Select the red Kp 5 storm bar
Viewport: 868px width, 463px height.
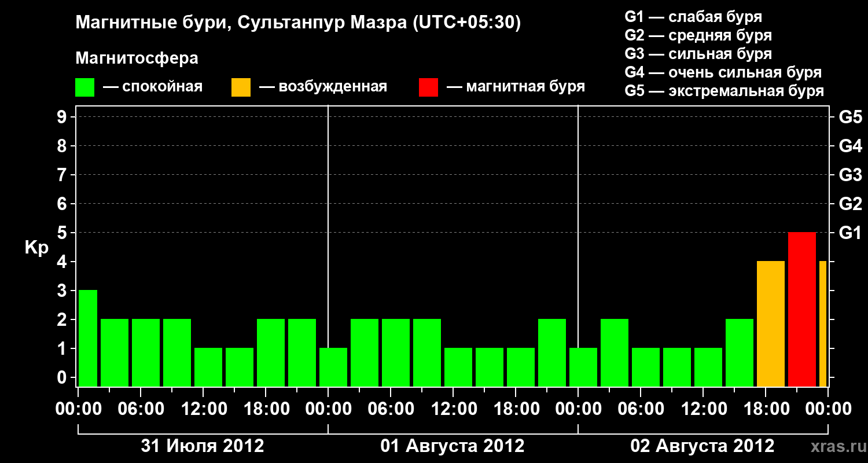pos(802,310)
